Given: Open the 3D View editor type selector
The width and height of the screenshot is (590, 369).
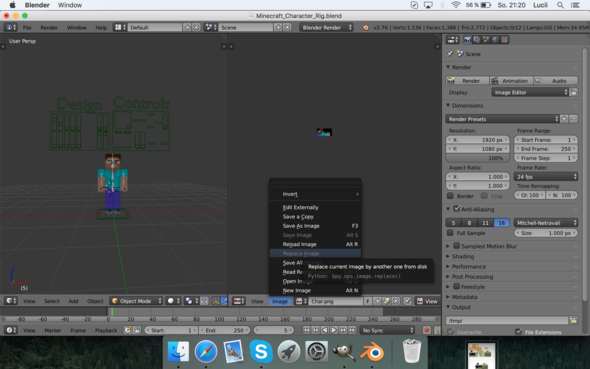Looking at the screenshot, I should point(11,301).
